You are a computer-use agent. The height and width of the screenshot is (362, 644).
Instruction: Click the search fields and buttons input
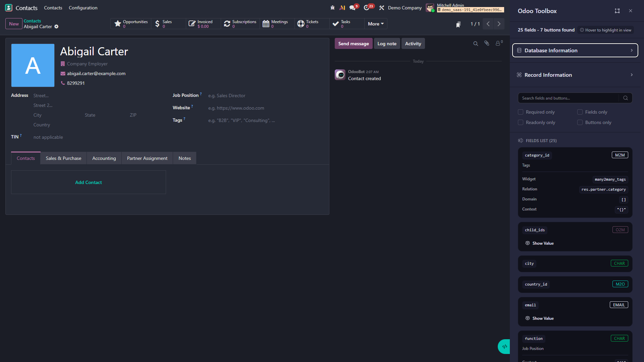point(570,98)
